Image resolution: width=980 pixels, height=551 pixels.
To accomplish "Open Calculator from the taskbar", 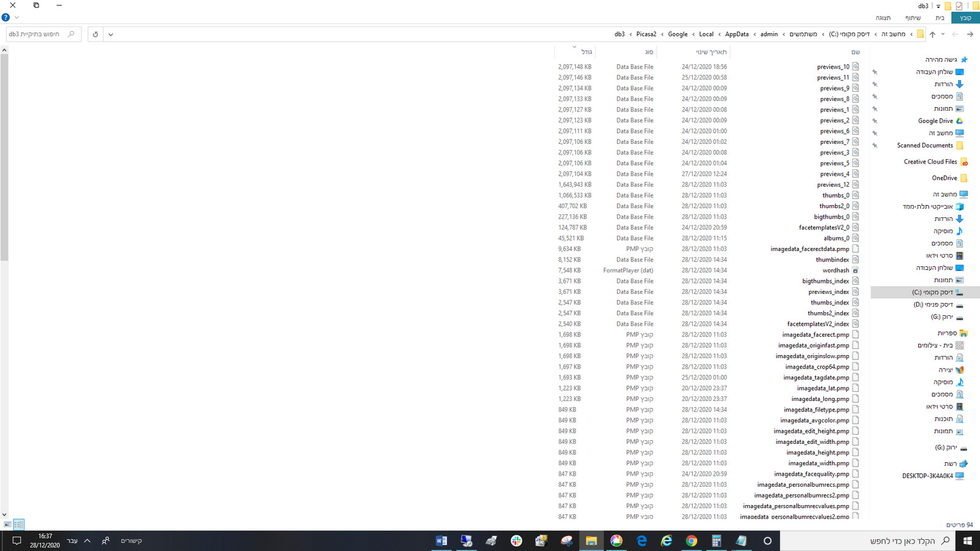I will point(716,541).
